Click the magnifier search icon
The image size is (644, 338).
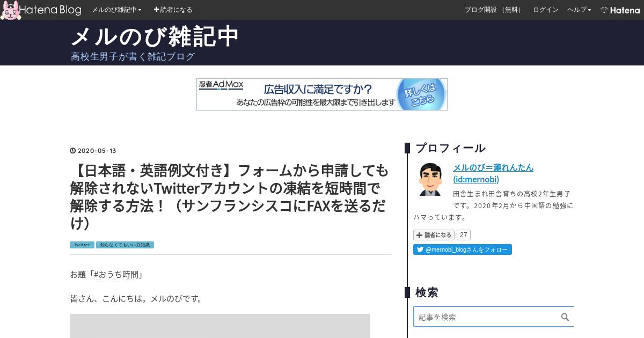coord(565,317)
